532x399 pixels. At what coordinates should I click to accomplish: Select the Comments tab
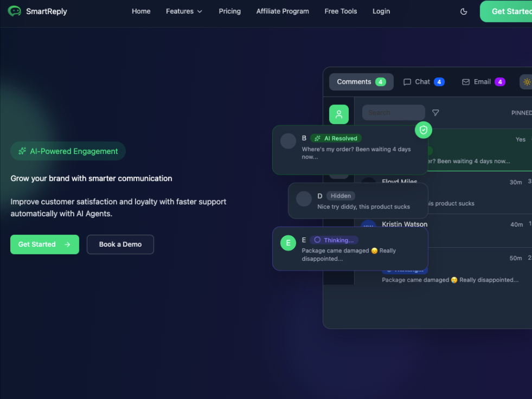361,82
